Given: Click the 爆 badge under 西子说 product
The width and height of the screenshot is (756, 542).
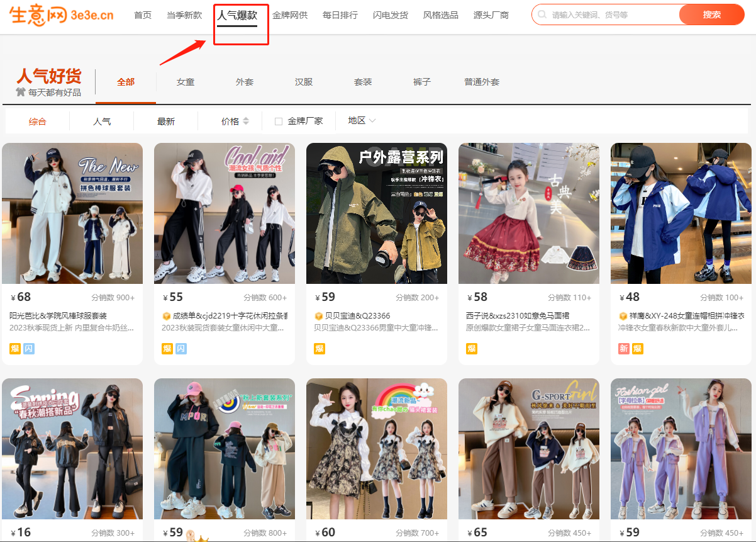Looking at the screenshot, I should point(471,349).
